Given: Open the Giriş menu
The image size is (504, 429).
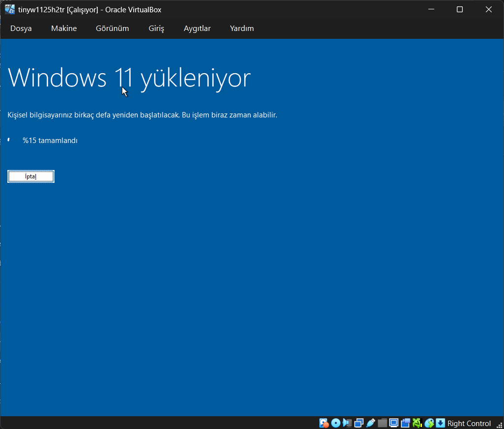Looking at the screenshot, I should pos(156,29).
